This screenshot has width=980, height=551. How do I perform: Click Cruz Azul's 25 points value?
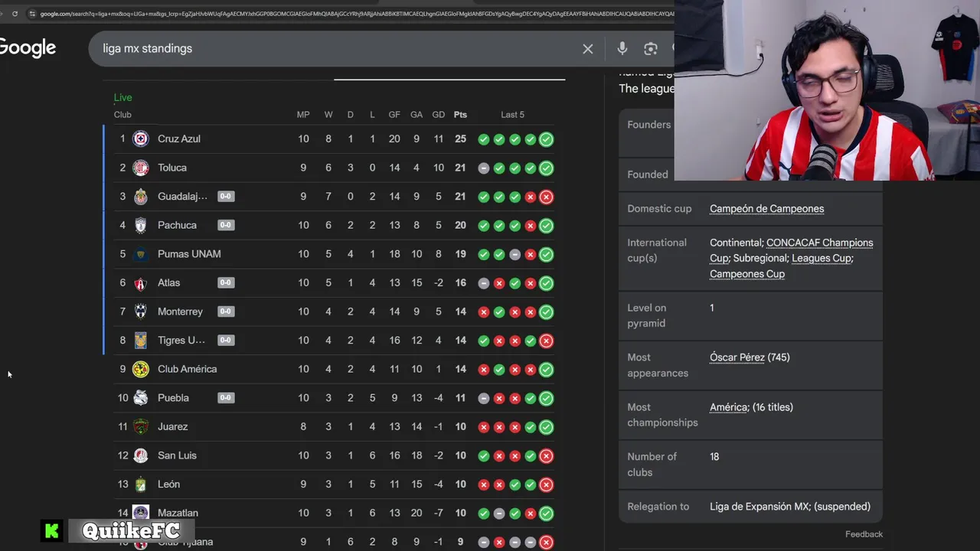tap(460, 139)
